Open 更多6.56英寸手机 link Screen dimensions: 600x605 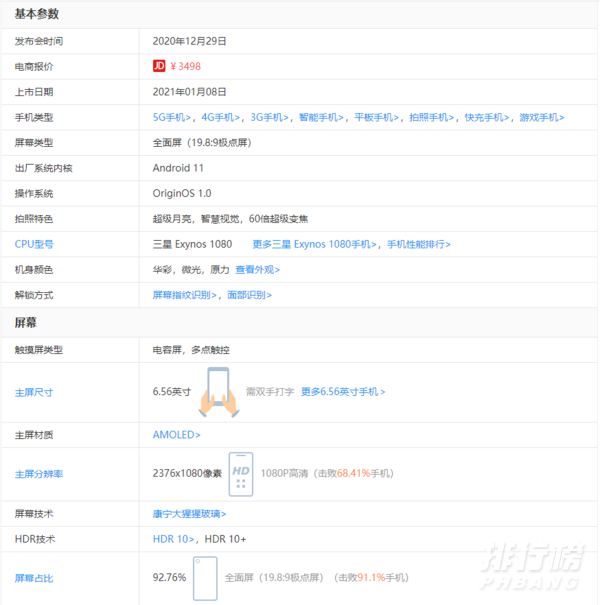tap(343, 392)
